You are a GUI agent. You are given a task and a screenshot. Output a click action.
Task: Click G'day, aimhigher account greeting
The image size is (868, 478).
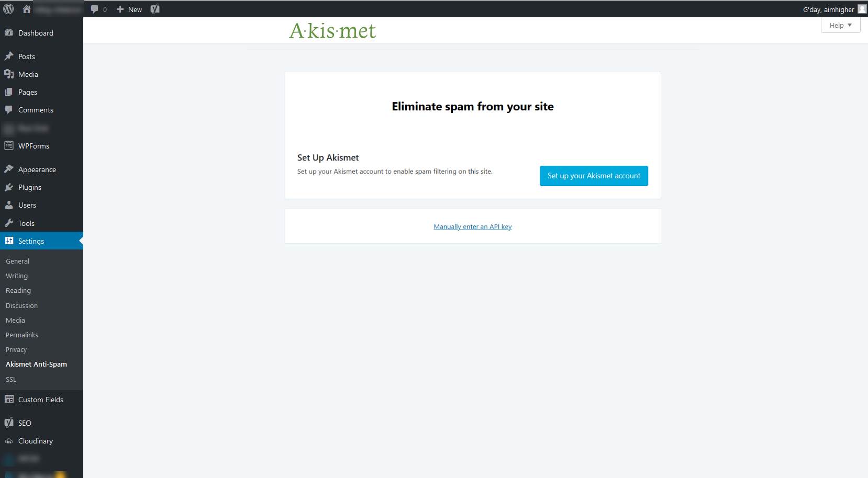(x=829, y=9)
